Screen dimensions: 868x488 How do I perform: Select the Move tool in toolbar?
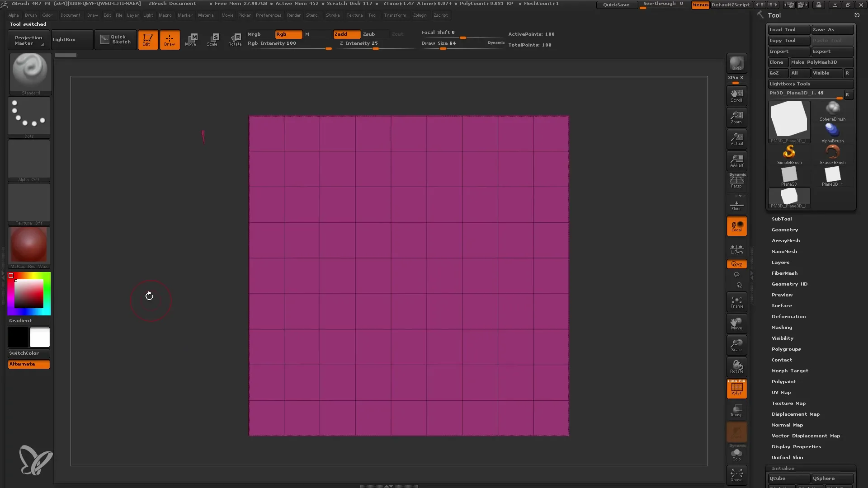point(190,39)
